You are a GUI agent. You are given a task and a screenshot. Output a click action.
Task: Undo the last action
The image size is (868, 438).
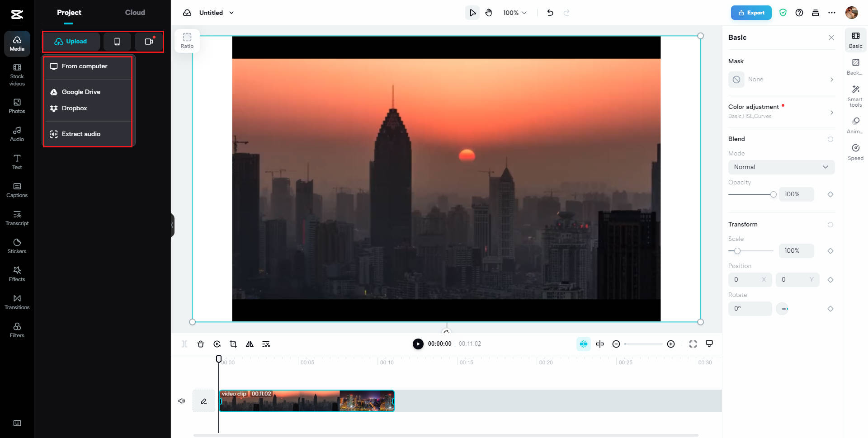(550, 13)
